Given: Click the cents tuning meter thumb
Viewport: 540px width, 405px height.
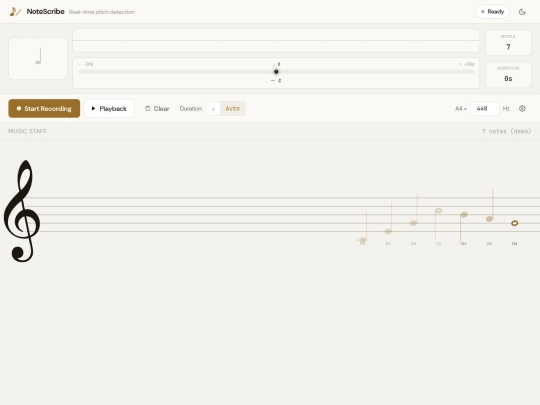Looking at the screenshot, I should pyautogui.click(x=276, y=72).
